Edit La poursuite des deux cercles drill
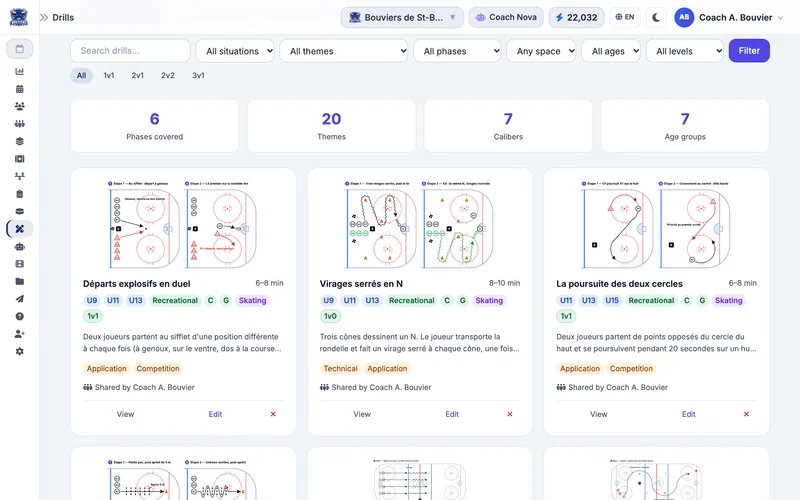Screen dimensions: 800x500 tap(689, 414)
